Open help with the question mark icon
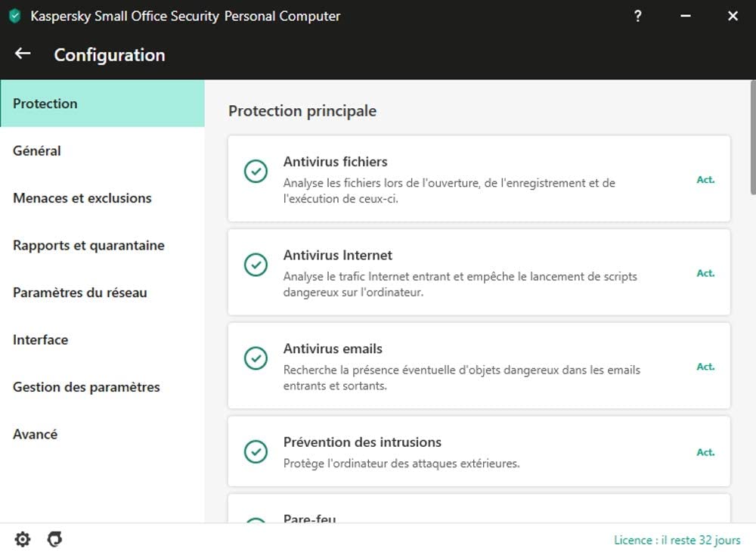Viewport: 756px width, 552px height. 638,16
